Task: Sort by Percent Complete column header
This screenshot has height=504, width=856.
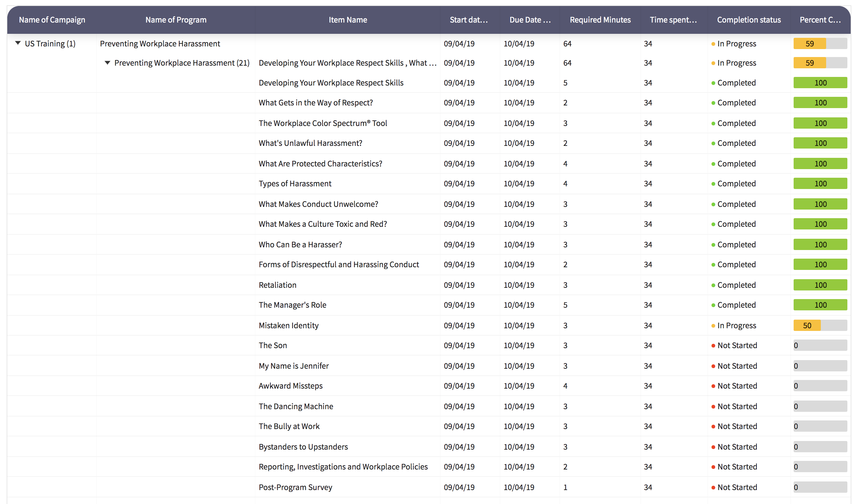Action: [820, 20]
